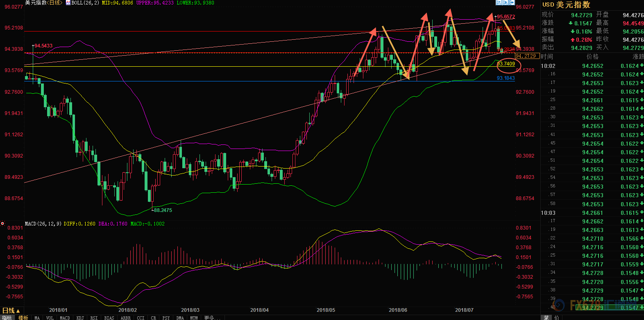Click the 2018/04 date marker
644x320 pixels.
point(259,310)
